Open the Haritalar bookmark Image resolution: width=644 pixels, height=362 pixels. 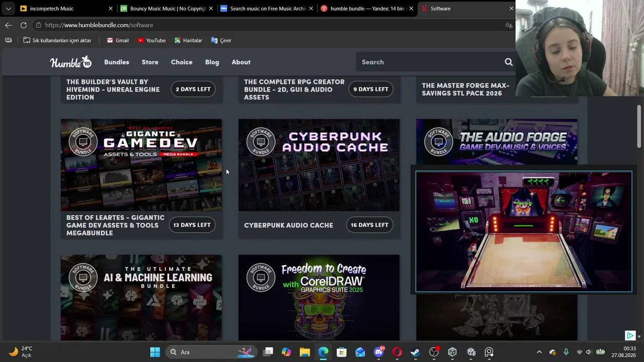coord(188,40)
